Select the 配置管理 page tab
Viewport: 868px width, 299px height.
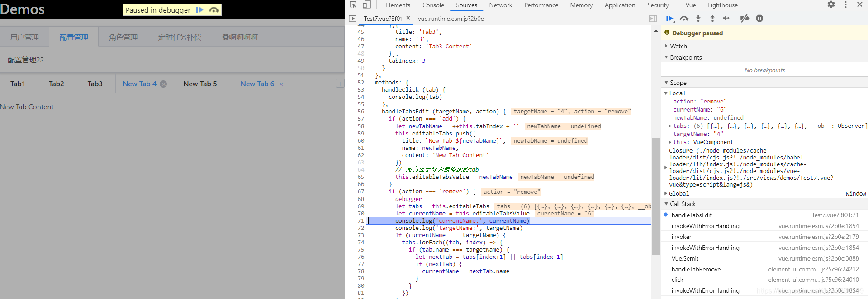click(74, 37)
